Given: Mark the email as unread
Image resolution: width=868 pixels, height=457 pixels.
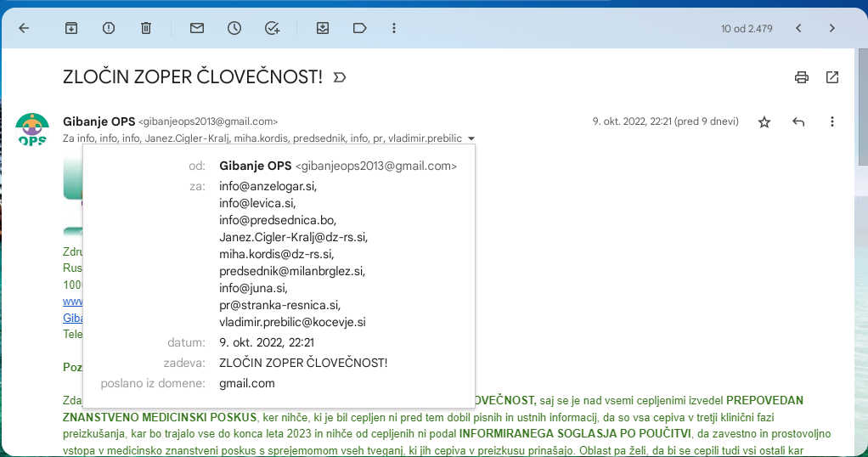Looking at the screenshot, I should (197, 28).
